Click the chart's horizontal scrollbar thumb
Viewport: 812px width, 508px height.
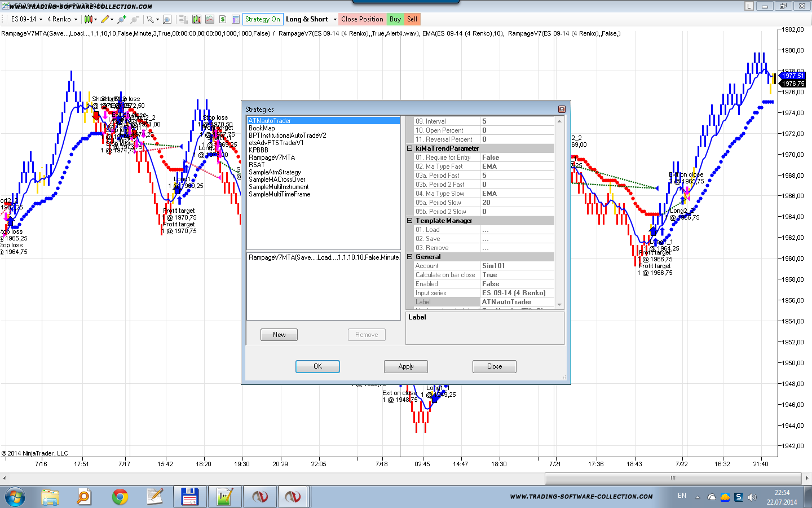[673, 478]
